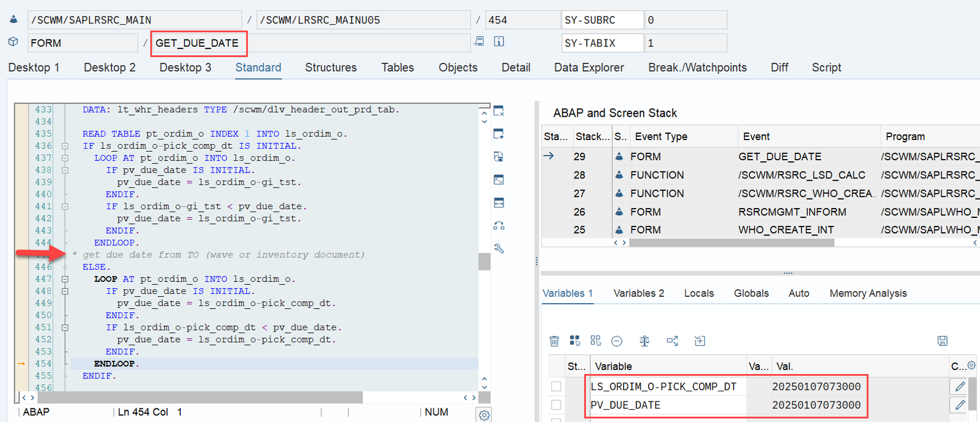The image size is (980, 422).
Task: Switch to the Desktop 2 tab
Action: tap(110, 67)
